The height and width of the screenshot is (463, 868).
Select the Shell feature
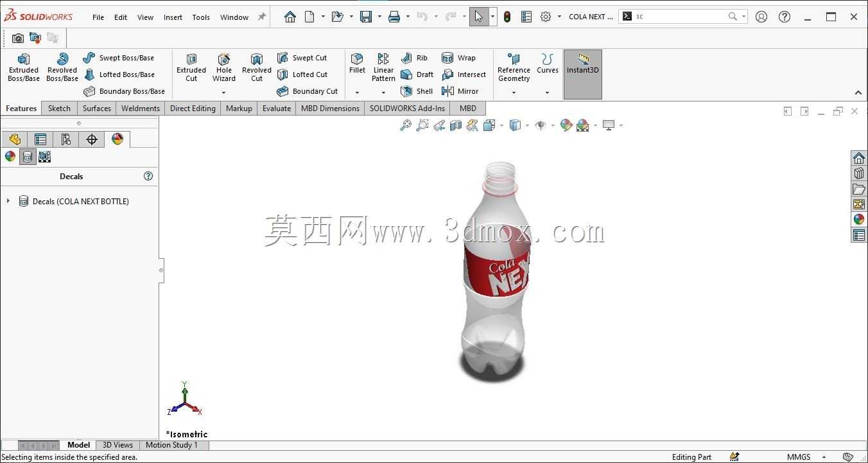(417, 91)
